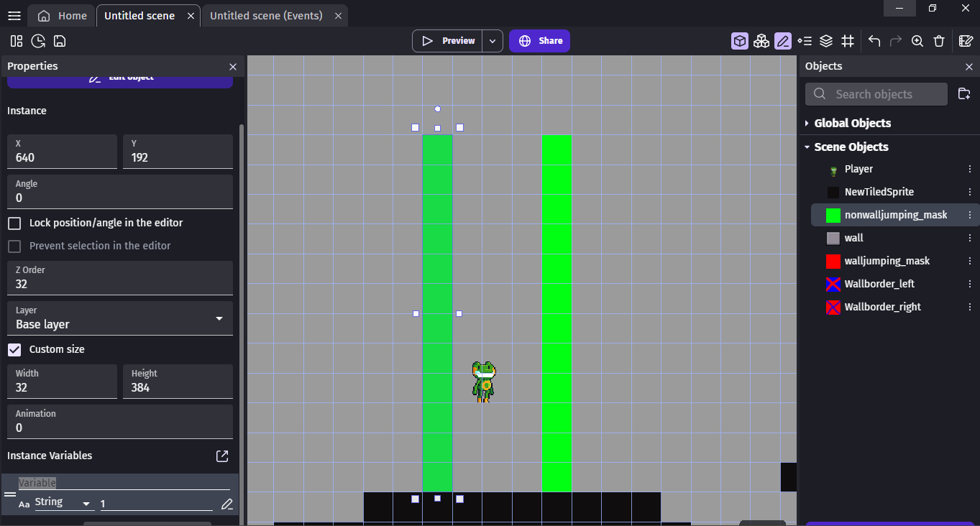
Task: Save the project with the floppy icon
Action: [x=60, y=41]
